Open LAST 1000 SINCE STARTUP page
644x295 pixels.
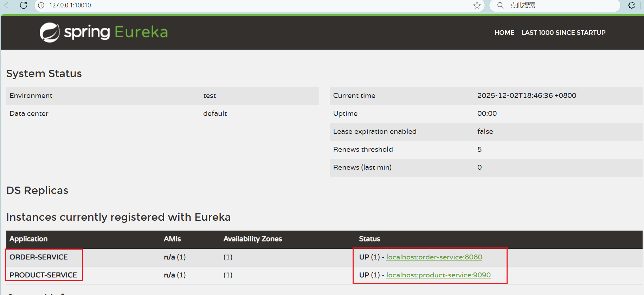pos(563,33)
